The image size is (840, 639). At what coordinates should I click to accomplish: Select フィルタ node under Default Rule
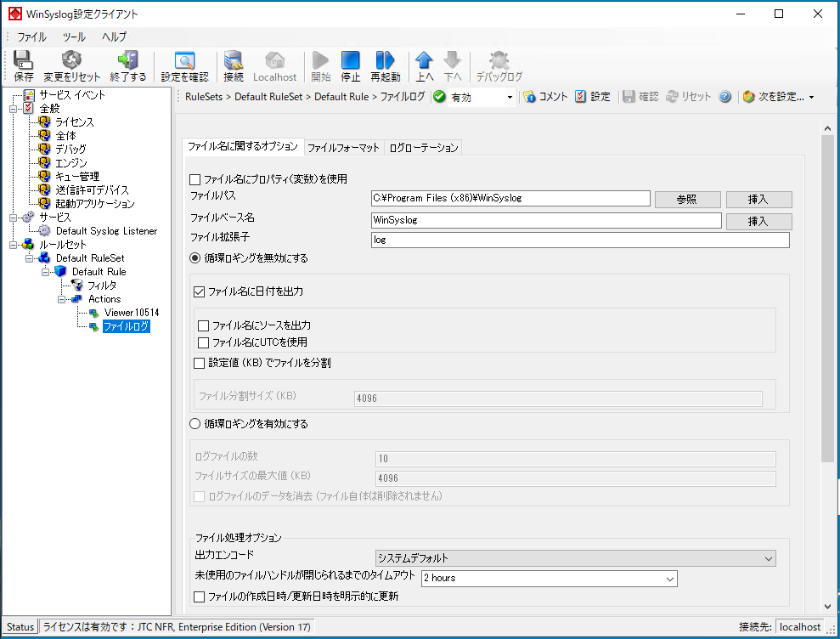pyautogui.click(x=102, y=286)
